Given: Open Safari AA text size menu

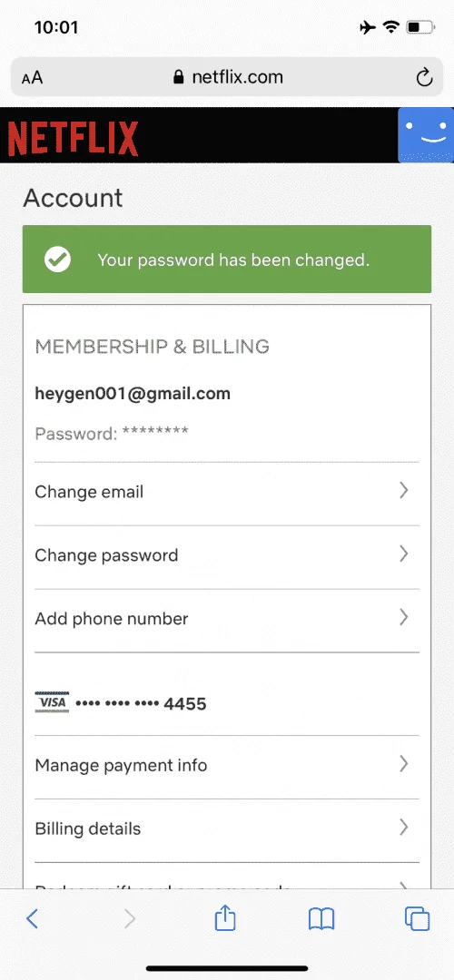Looking at the screenshot, I should click(33, 77).
